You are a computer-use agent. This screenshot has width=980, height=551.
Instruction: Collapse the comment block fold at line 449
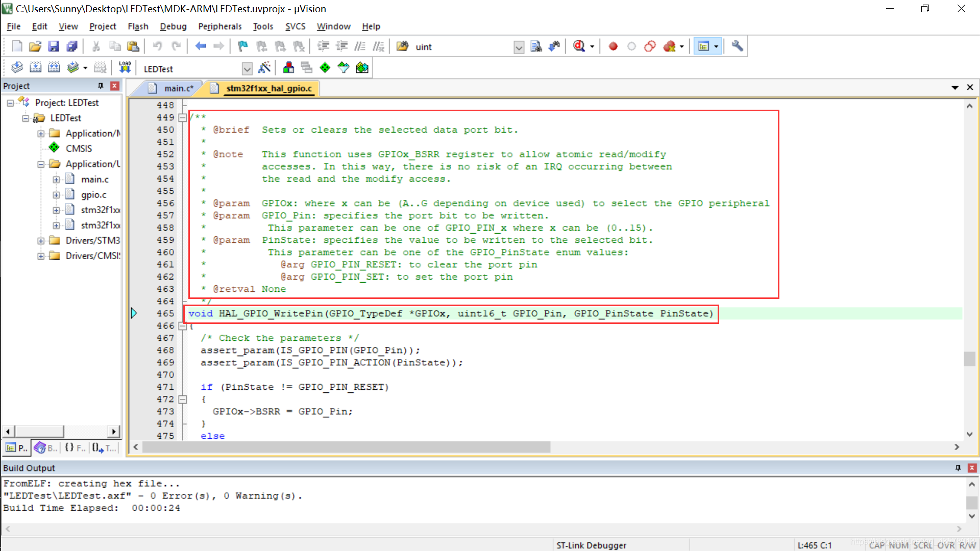click(182, 118)
